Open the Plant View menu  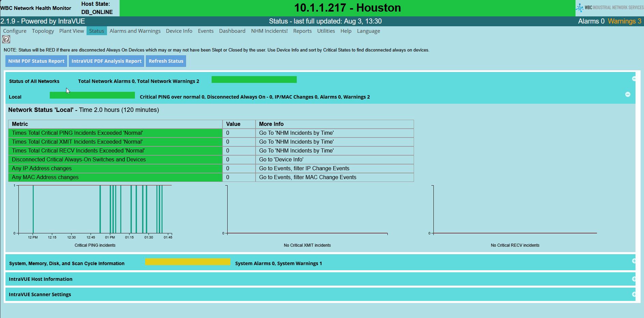(x=72, y=31)
